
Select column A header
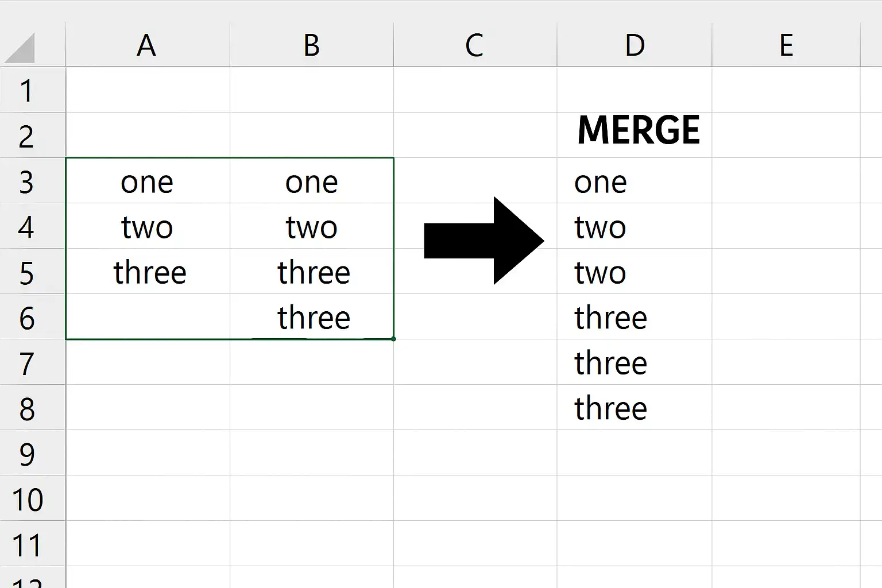pos(147,45)
